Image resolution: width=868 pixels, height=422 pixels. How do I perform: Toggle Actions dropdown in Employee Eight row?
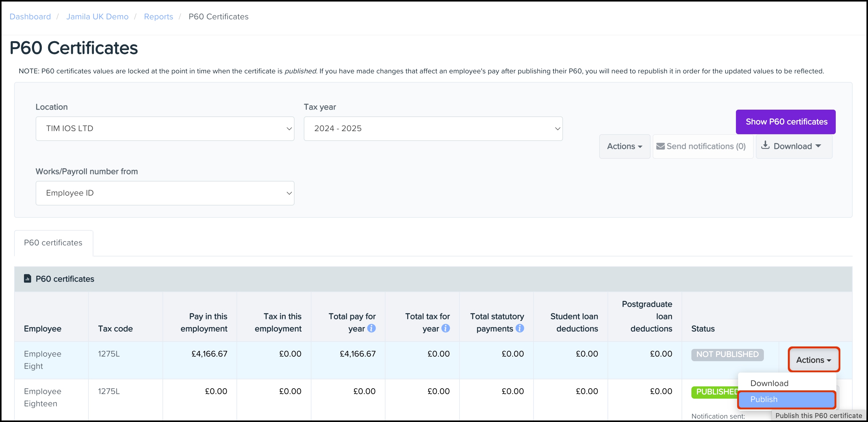click(813, 360)
